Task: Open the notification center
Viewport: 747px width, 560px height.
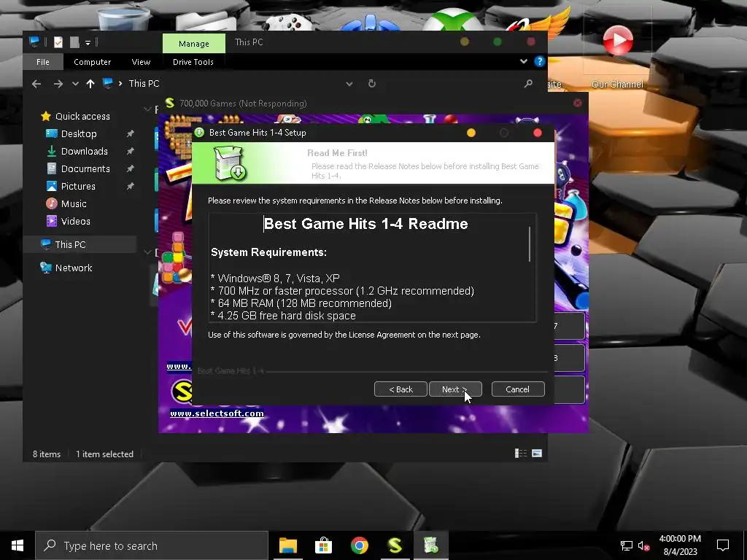Action: [x=723, y=545]
